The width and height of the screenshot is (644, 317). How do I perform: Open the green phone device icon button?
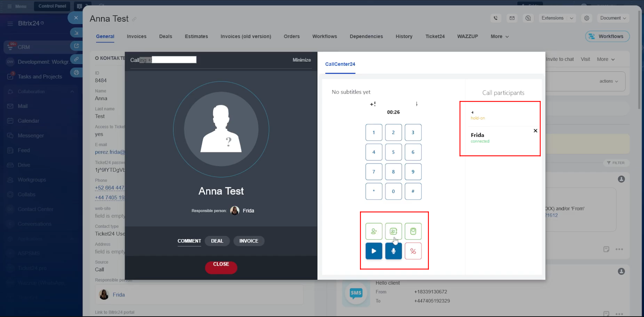tap(413, 231)
